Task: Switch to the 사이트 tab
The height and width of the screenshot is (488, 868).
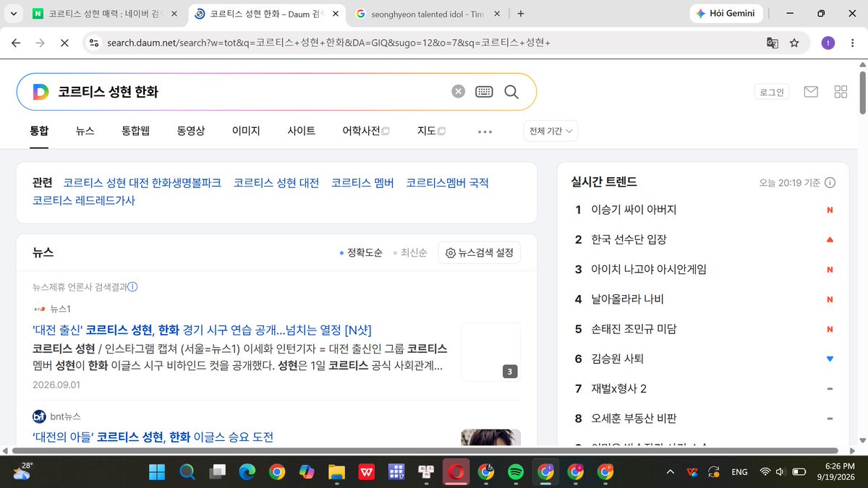Action: [x=301, y=131]
